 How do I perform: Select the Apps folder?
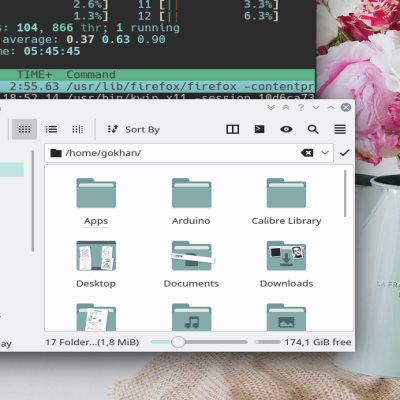pyautogui.click(x=96, y=202)
